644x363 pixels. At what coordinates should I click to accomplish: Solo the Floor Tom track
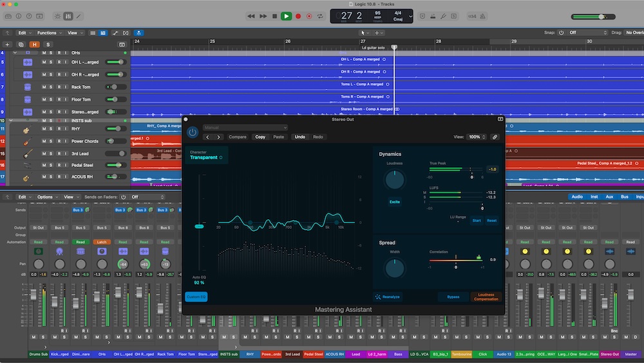51,99
